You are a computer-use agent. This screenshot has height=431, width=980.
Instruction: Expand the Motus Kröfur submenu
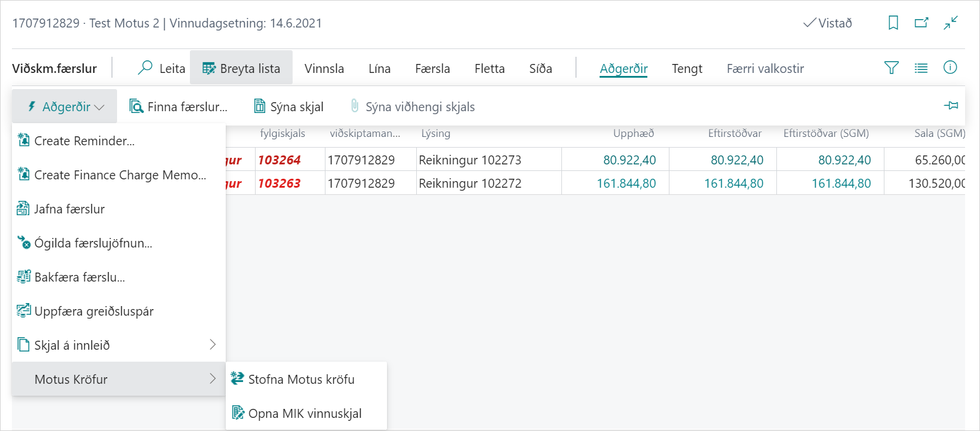click(118, 379)
